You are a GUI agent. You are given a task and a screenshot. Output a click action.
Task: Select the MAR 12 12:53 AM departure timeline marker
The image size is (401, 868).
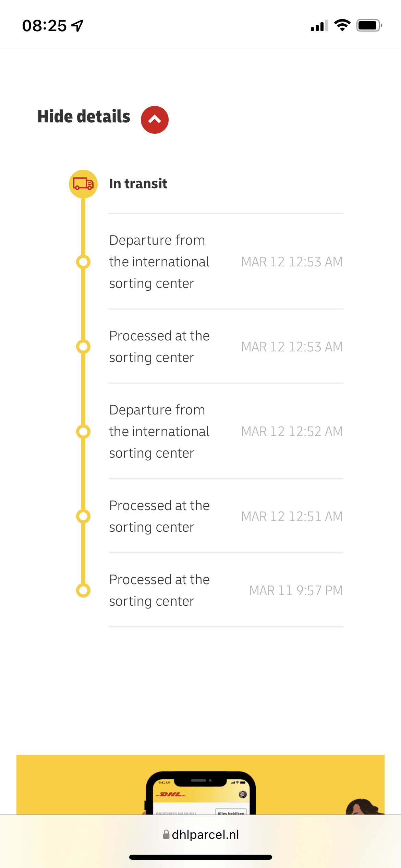pyautogui.click(x=83, y=262)
